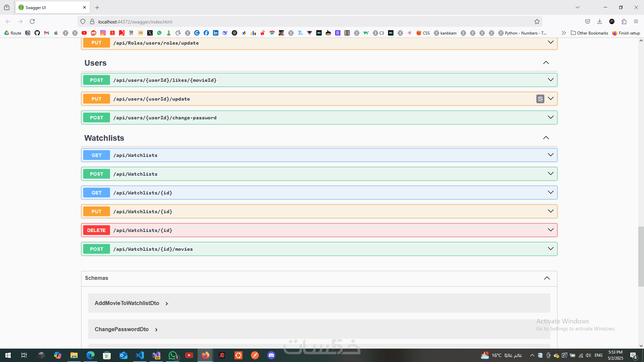Open the Gmail bookmark icon
Image resolution: width=644 pixels, height=362 pixels.
47,33
